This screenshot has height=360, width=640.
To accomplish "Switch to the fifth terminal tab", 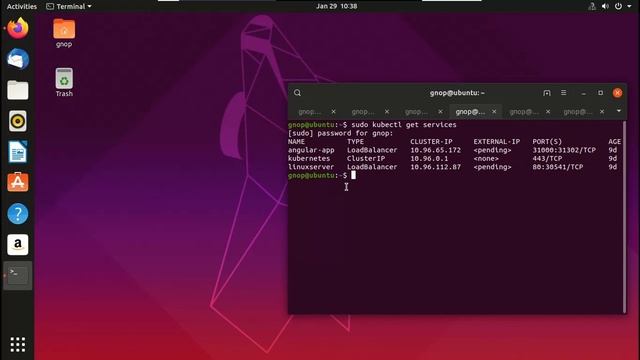I will point(524,111).
